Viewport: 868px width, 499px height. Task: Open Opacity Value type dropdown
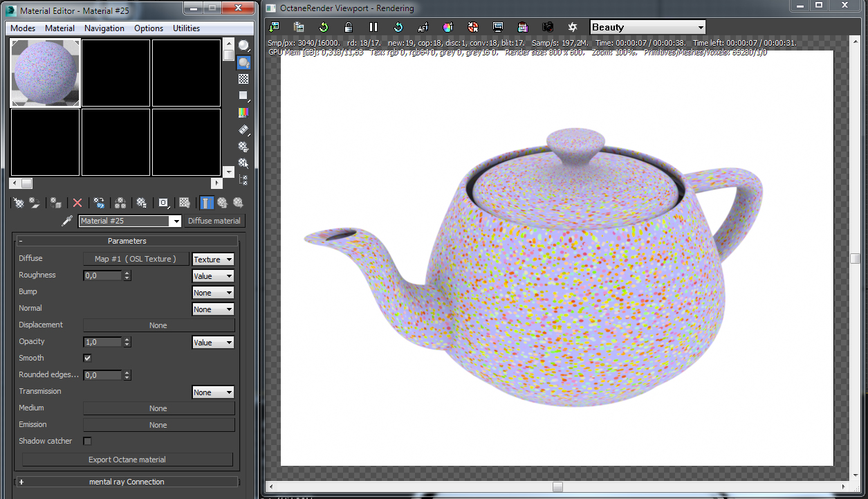coord(213,343)
